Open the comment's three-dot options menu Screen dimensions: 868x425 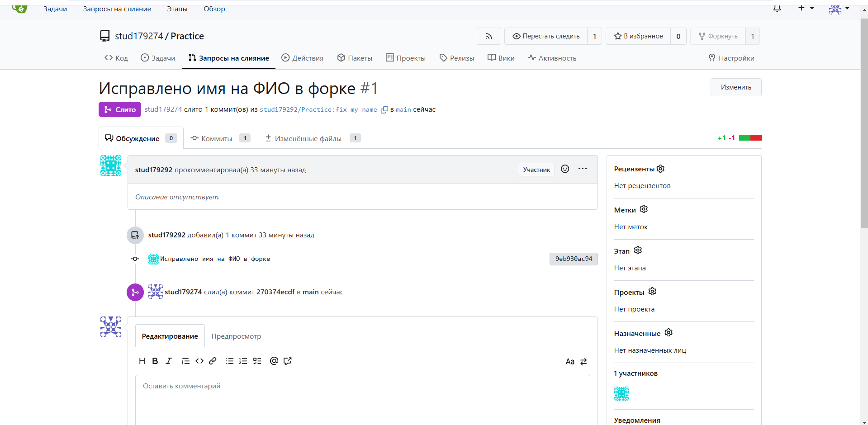[583, 169]
